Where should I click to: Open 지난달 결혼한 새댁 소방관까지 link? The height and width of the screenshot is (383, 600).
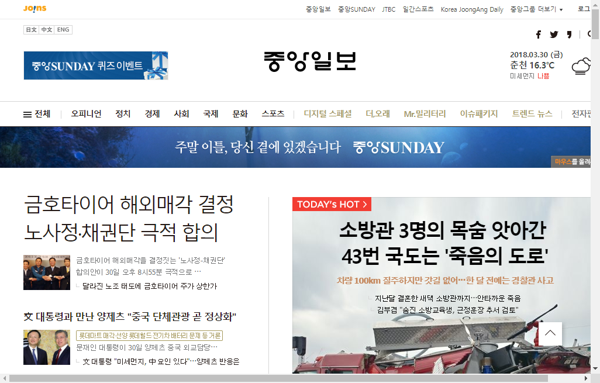click(x=447, y=298)
